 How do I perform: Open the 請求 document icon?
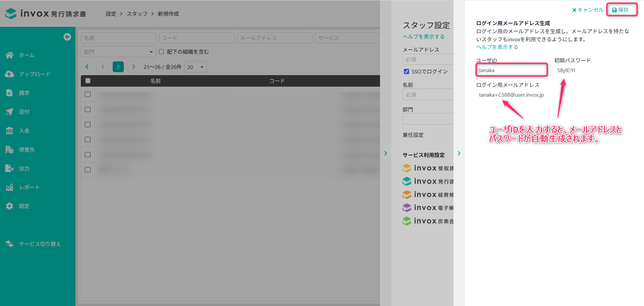9,93
